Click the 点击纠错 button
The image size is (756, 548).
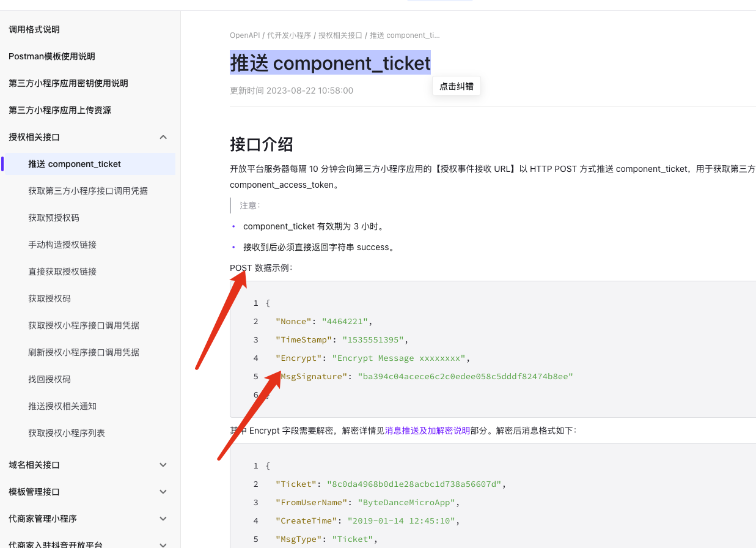(456, 86)
